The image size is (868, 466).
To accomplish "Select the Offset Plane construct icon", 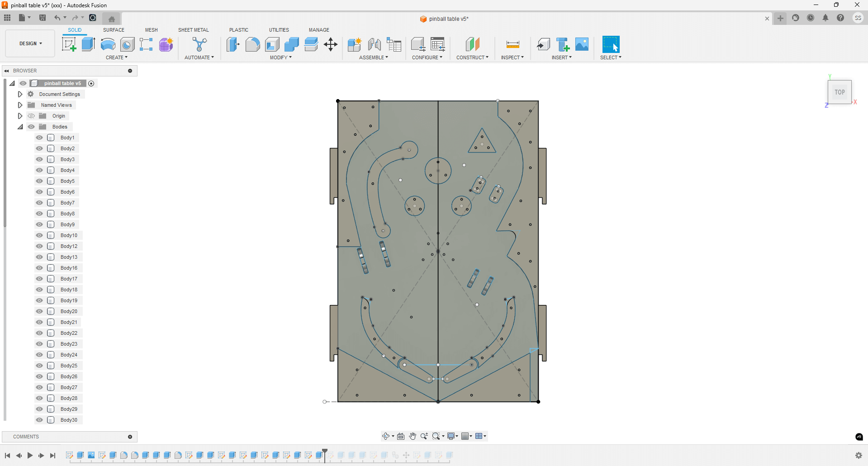I will click(472, 44).
